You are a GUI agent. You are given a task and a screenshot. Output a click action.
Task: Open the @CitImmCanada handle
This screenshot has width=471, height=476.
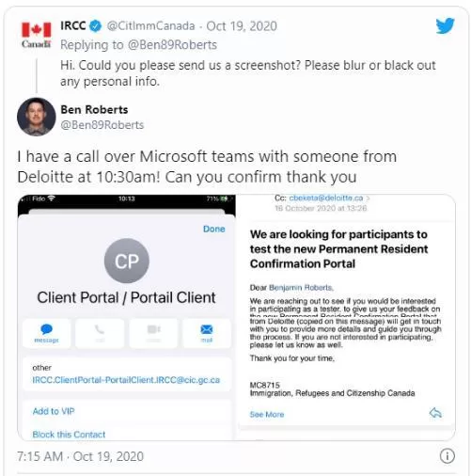point(150,25)
